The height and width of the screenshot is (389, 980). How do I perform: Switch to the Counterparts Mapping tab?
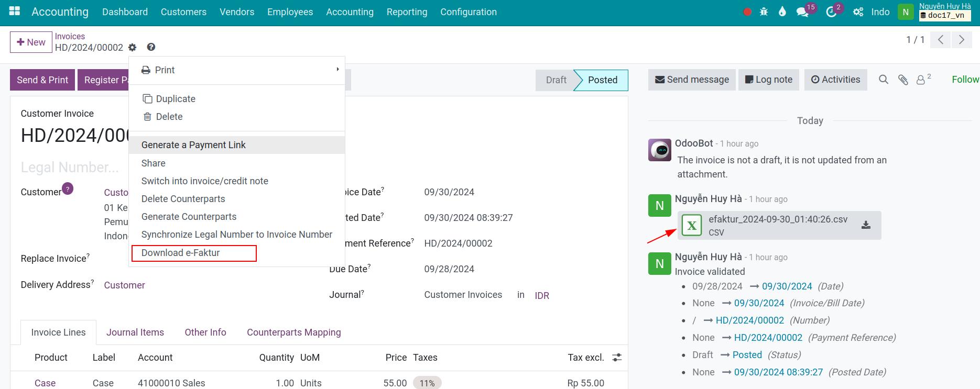(294, 332)
